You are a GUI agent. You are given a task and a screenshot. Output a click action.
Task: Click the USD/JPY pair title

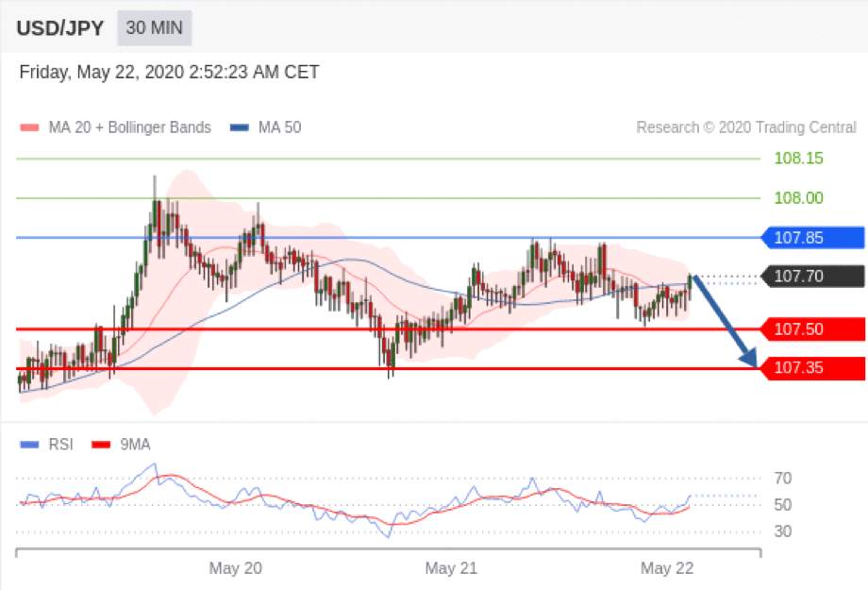[x=59, y=28]
